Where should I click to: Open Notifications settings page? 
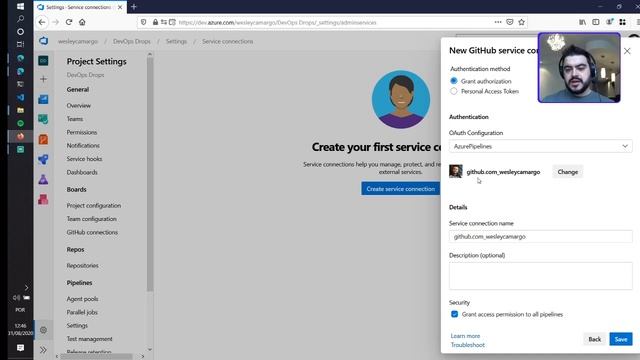click(83, 145)
